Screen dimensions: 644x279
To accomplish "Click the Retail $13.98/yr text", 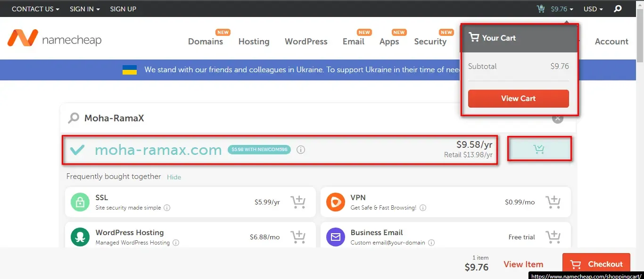I will point(468,155).
